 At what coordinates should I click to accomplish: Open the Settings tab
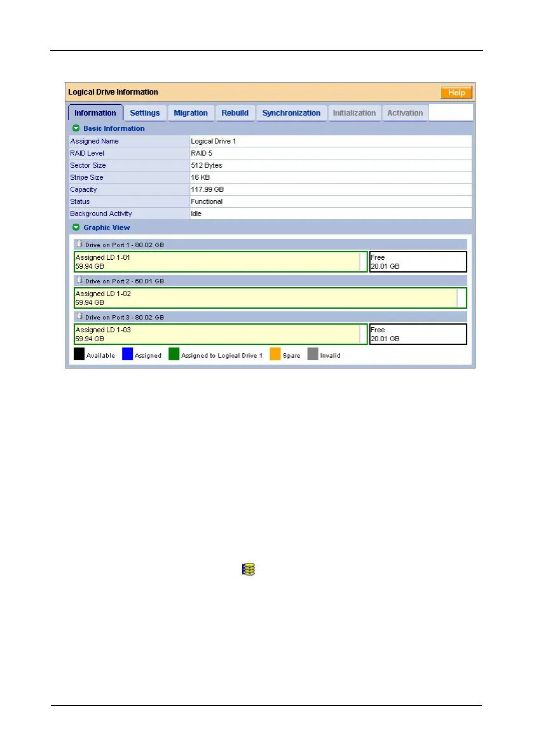(145, 113)
